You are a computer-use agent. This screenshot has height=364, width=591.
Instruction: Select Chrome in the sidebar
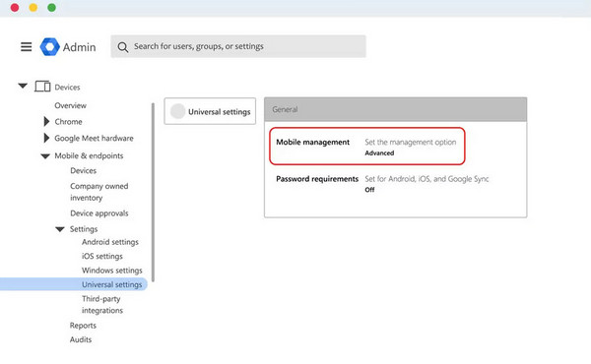[68, 122]
